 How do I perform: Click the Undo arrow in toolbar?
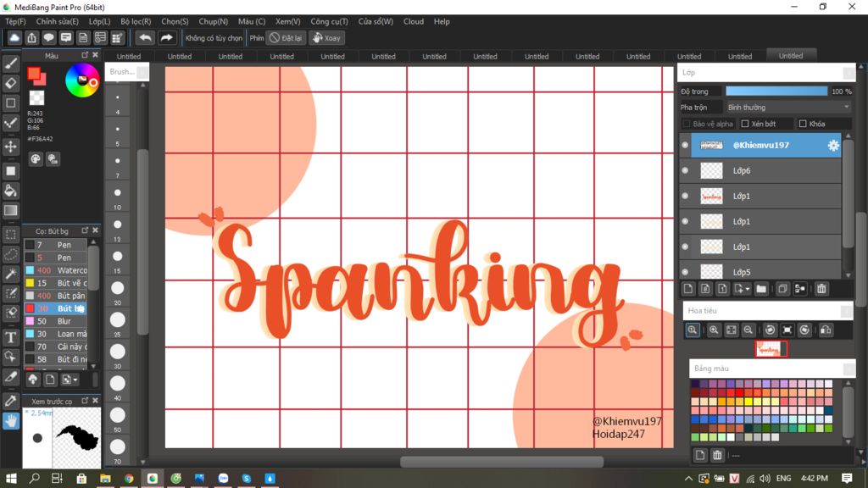click(x=145, y=37)
